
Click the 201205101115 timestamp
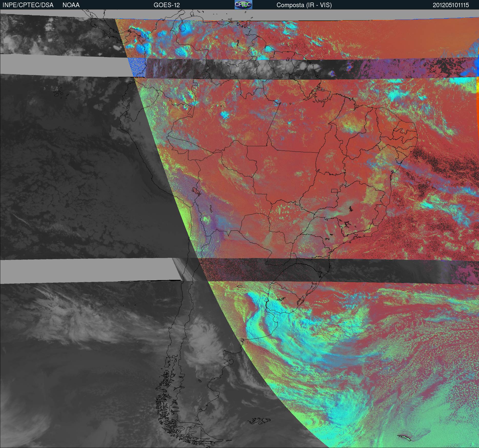point(451,5)
